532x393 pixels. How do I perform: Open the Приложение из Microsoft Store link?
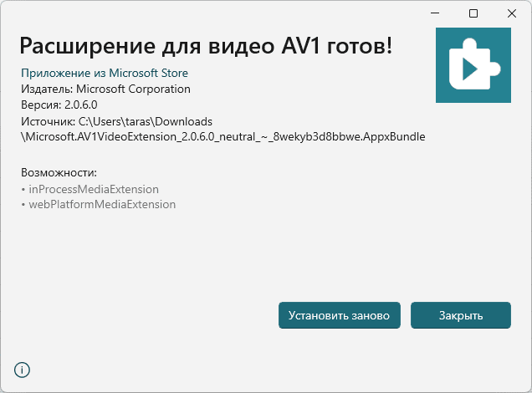[105, 73]
